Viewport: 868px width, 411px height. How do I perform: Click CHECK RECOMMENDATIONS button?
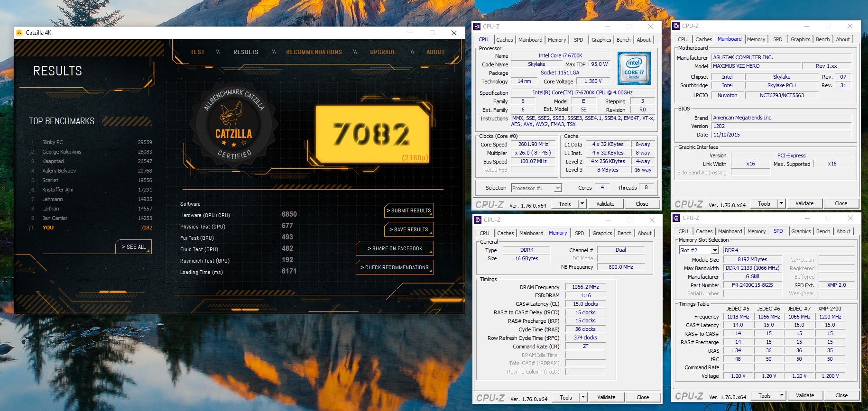(x=395, y=267)
